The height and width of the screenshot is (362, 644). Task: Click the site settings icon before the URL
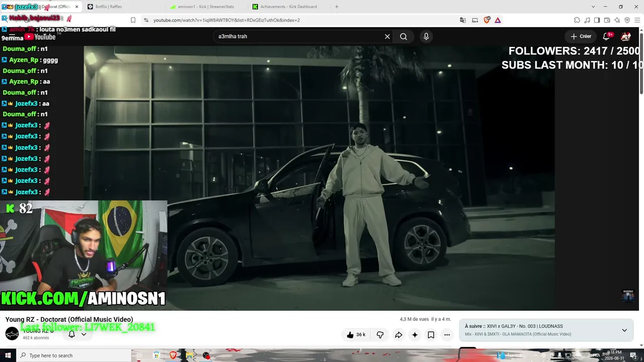146,20
